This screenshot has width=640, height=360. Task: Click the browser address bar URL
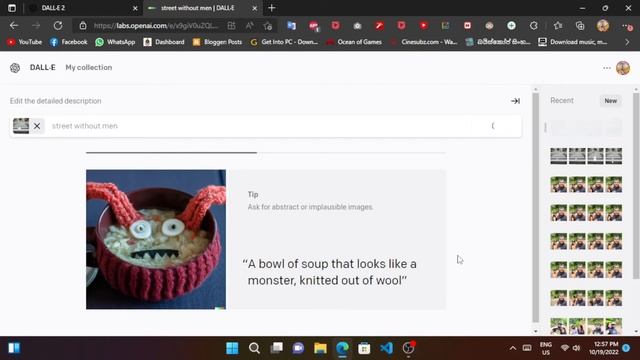(x=156, y=26)
